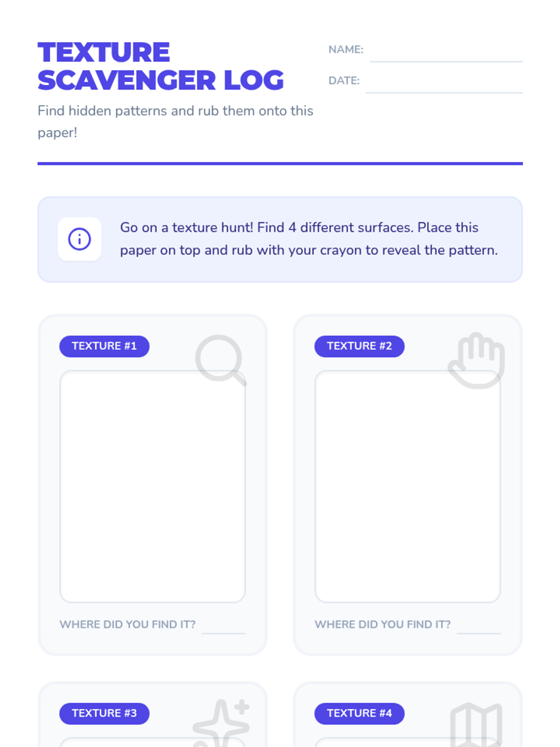The width and height of the screenshot is (560, 747).
Task: Click the info circle icon
Action: [79, 239]
